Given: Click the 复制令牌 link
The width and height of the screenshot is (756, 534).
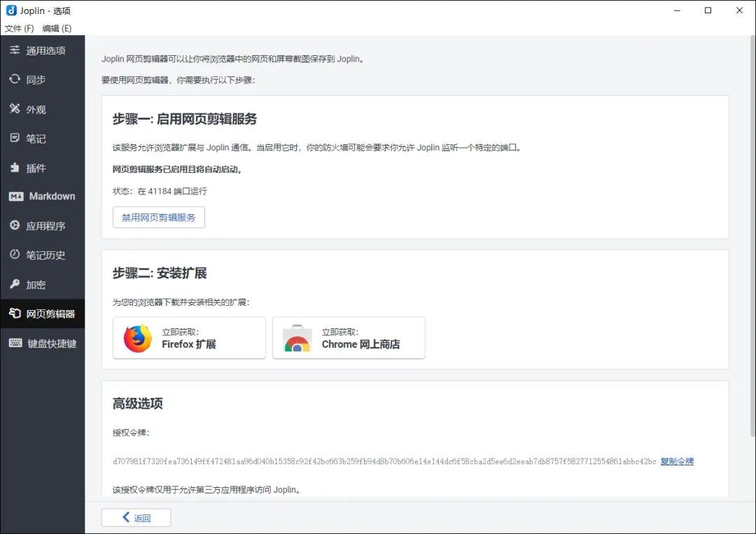Looking at the screenshot, I should pyautogui.click(x=677, y=462).
